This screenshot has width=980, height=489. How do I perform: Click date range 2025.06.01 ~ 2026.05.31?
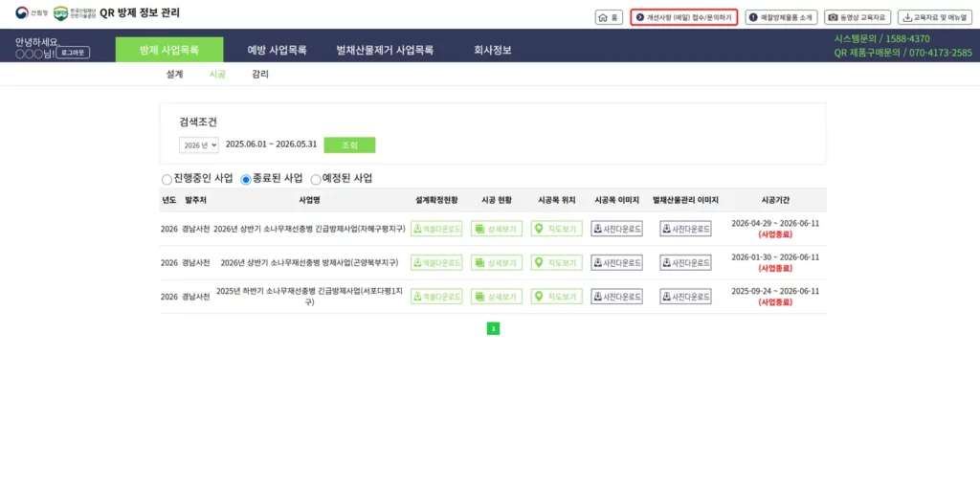click(x=271, y=144)
